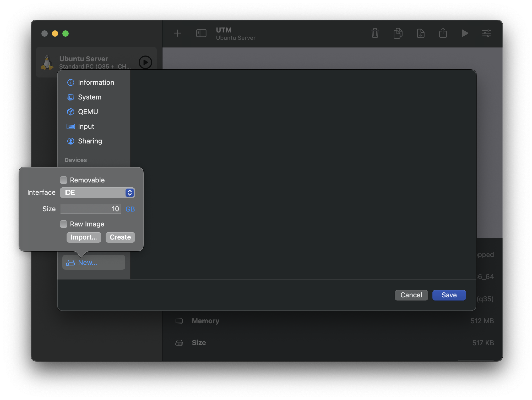Open VM settings sliders icon
This screenshot has width=532, height=400.
(487, 33)
